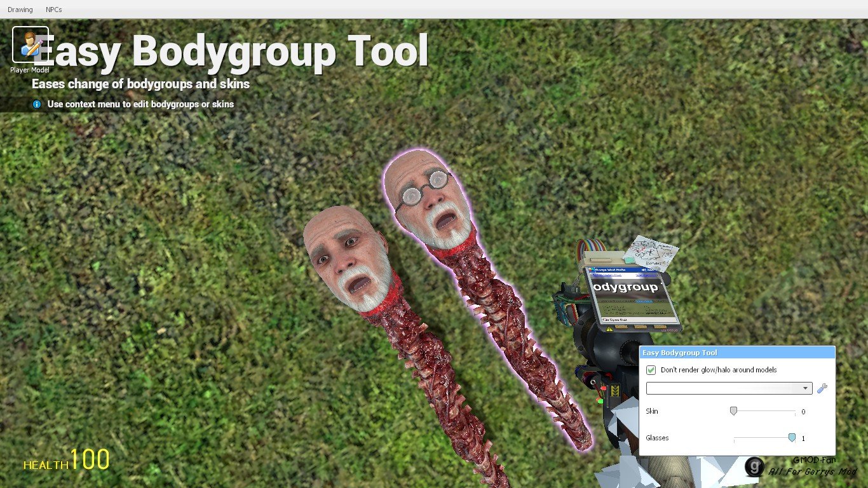The width and height of the screenshot is (868, 488).
Task: Click the 'Use context menu' hint text
Action: click(x=140, y=104)
